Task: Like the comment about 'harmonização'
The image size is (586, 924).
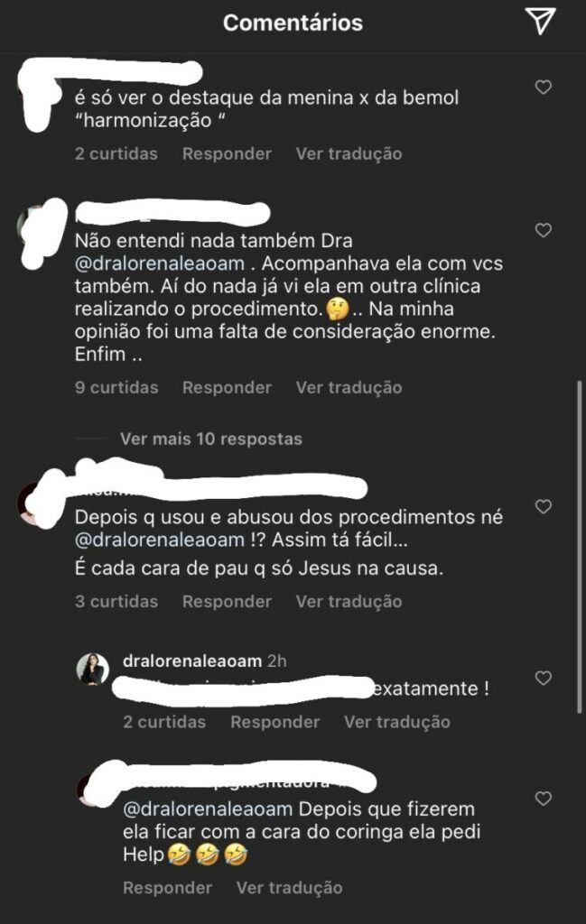Action: (543, 88)
